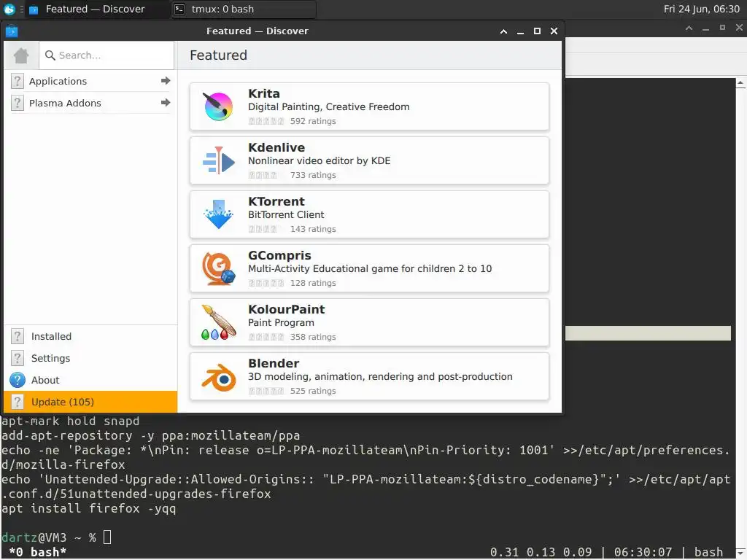Click the About question mark icon
The image size is (747, 560).
click(18, 380)
